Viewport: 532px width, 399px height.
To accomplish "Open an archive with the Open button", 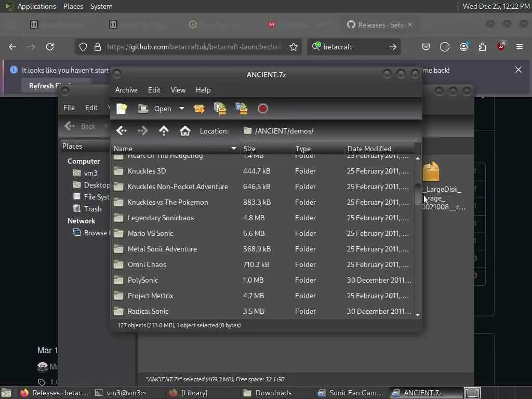I will point(155,109).
